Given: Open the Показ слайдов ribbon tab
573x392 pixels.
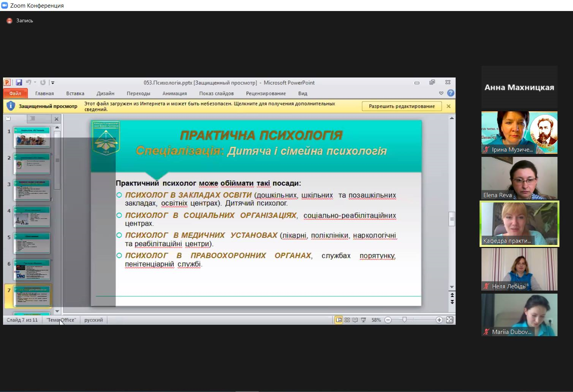Looking at the screenshot, I should click(216, 93).
